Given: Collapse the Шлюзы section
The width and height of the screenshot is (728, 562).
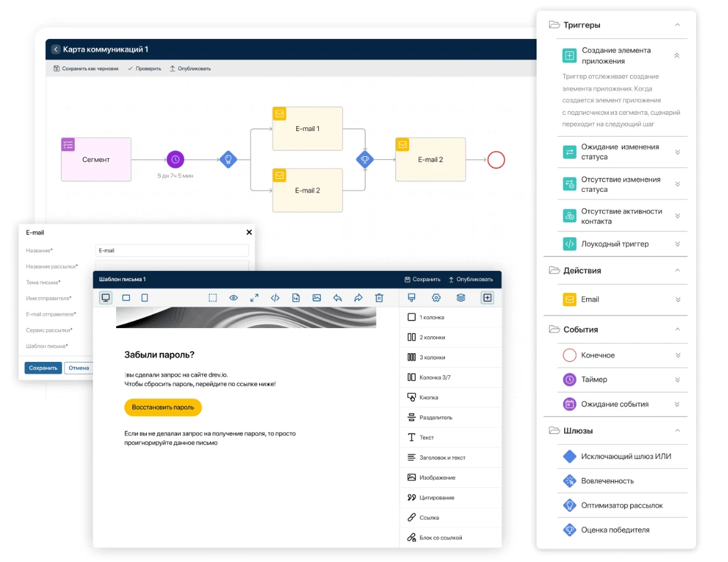Looking at the screenshot, I should point(677,431).
